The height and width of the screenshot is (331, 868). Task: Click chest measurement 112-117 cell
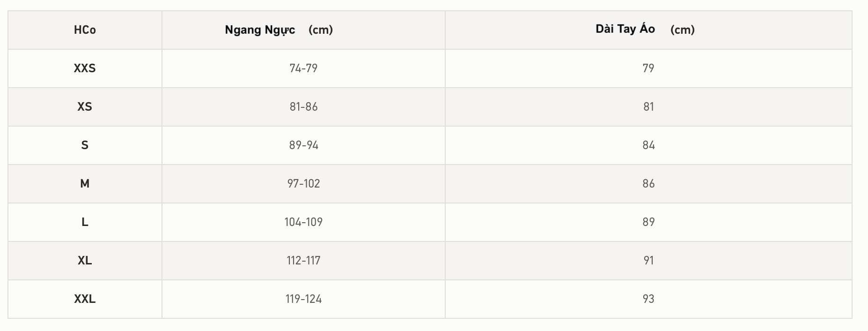click(x=303, y=261)
